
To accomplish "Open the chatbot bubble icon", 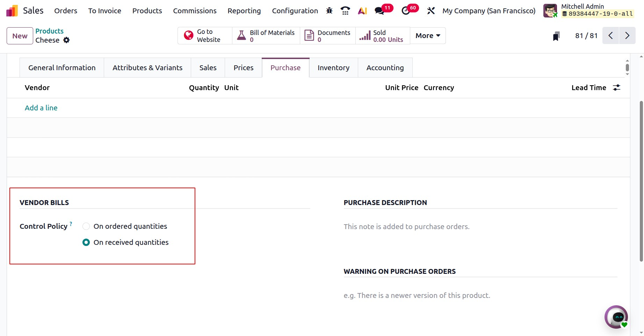I will [616, 317].
